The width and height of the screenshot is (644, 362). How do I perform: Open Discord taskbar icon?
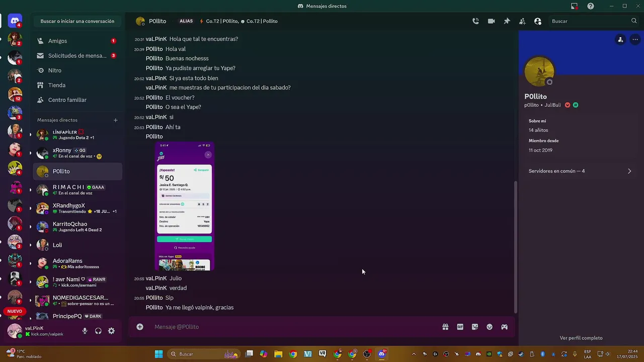click(382, 354)
